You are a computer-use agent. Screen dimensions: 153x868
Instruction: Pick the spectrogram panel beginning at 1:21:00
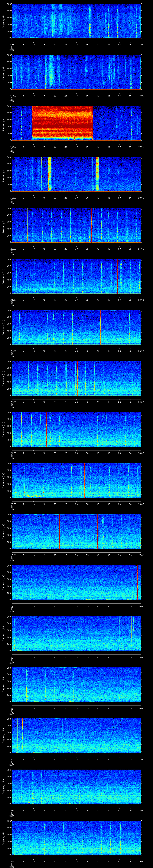coord(77,276)
